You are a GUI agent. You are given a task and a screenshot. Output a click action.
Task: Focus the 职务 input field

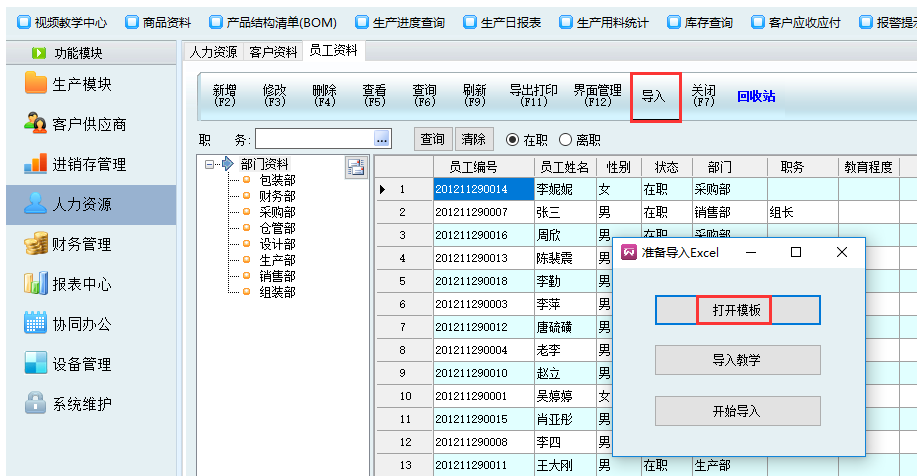click(315, 140)
